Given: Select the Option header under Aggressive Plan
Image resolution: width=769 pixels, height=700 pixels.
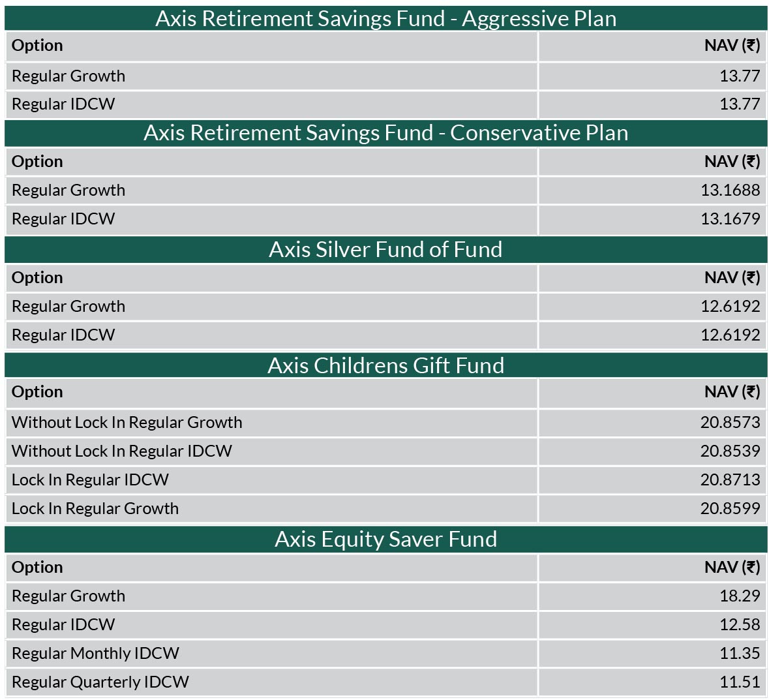Looking at the screenshot, I should tap(37, 45).
